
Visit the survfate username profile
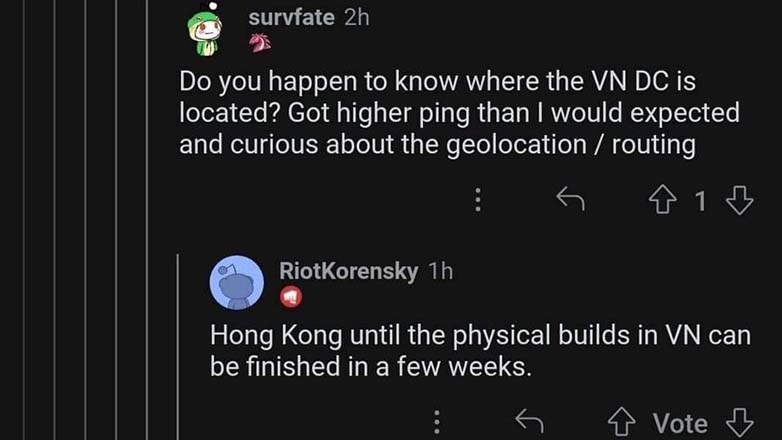291,17
